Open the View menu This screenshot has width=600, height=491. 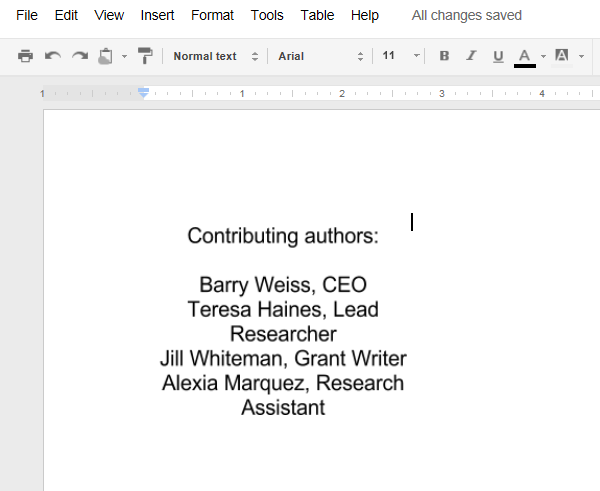coord(109,15)
